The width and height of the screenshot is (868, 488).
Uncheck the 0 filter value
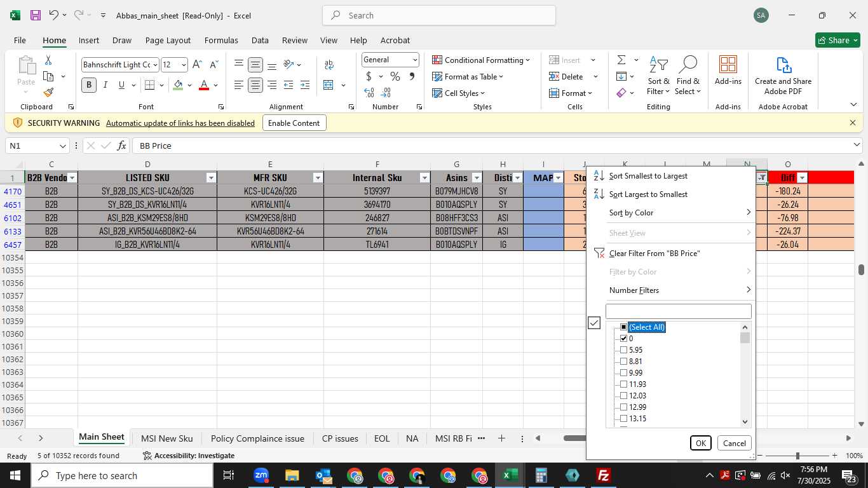coord(624,339)
